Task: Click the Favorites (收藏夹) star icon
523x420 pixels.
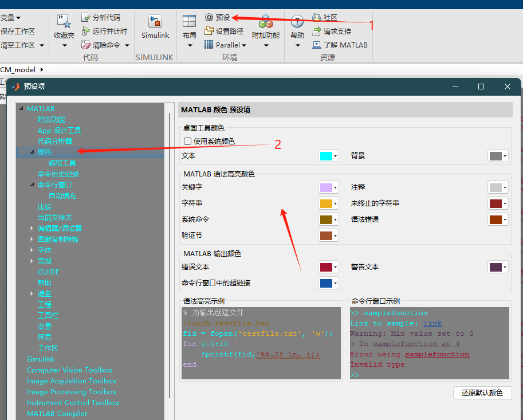Action: (64, 21)
